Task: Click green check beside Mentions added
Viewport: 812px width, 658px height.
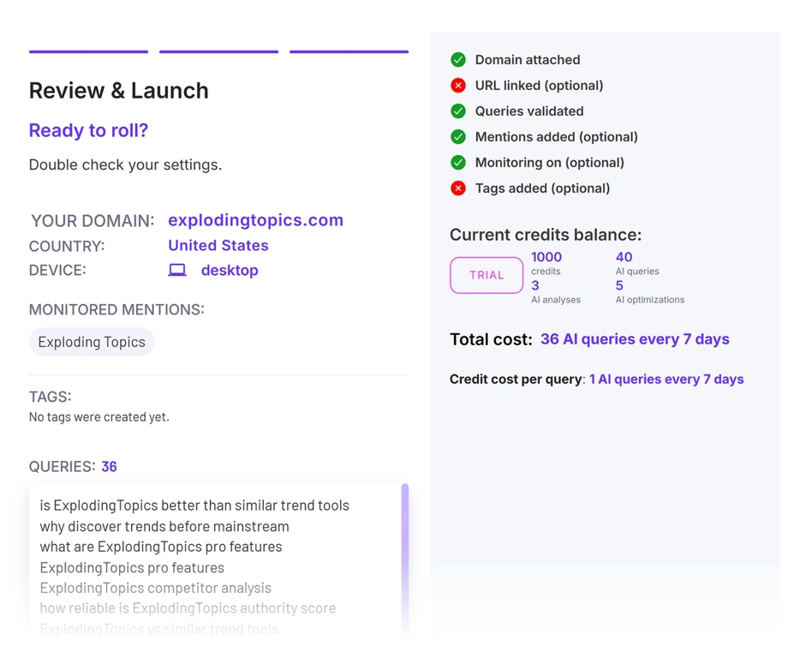Action: pos(458,137)
